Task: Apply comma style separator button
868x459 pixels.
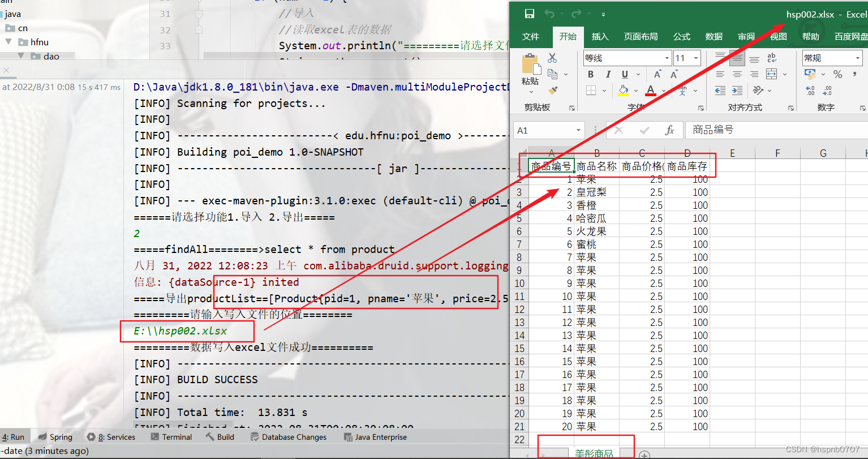Action: (x=854, y=74)
